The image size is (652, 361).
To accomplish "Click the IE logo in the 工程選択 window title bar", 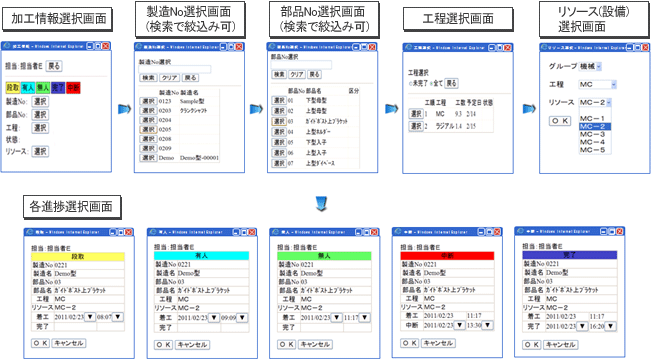I will pos(408,47).
